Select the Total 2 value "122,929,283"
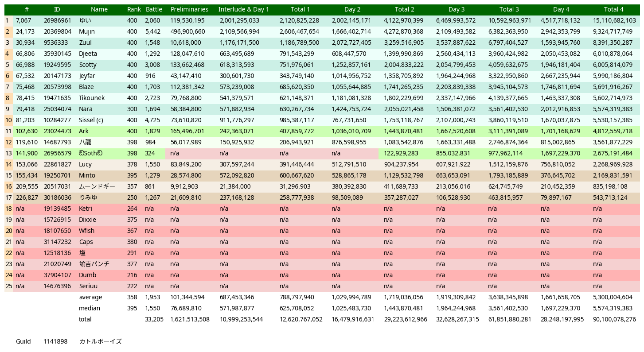Screen dimensions: 644x352 pyautogui.click(x=401, y=153)
